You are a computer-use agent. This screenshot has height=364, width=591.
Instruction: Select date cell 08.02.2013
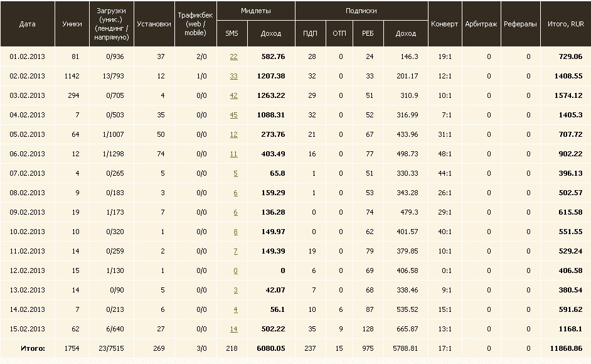pos(27,193)
